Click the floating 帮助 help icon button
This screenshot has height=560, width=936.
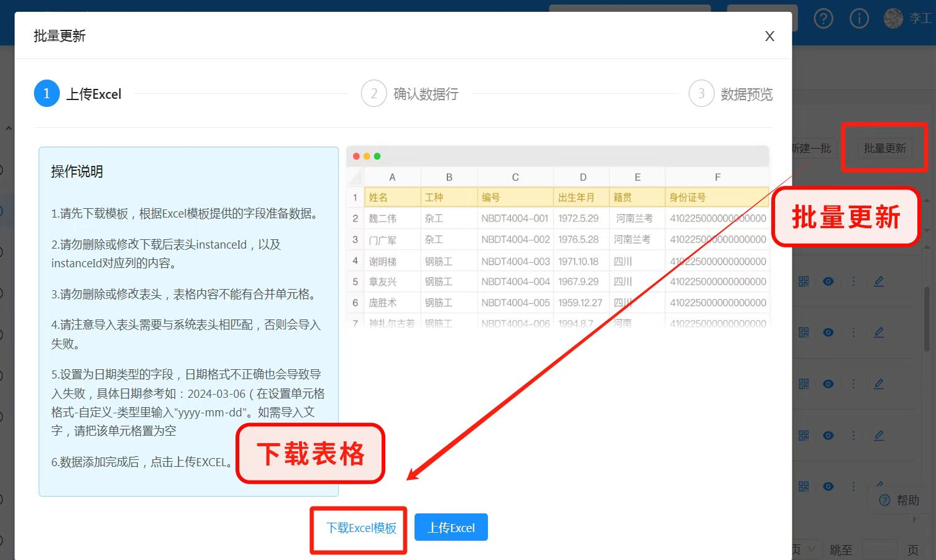(x=897, y=500)
